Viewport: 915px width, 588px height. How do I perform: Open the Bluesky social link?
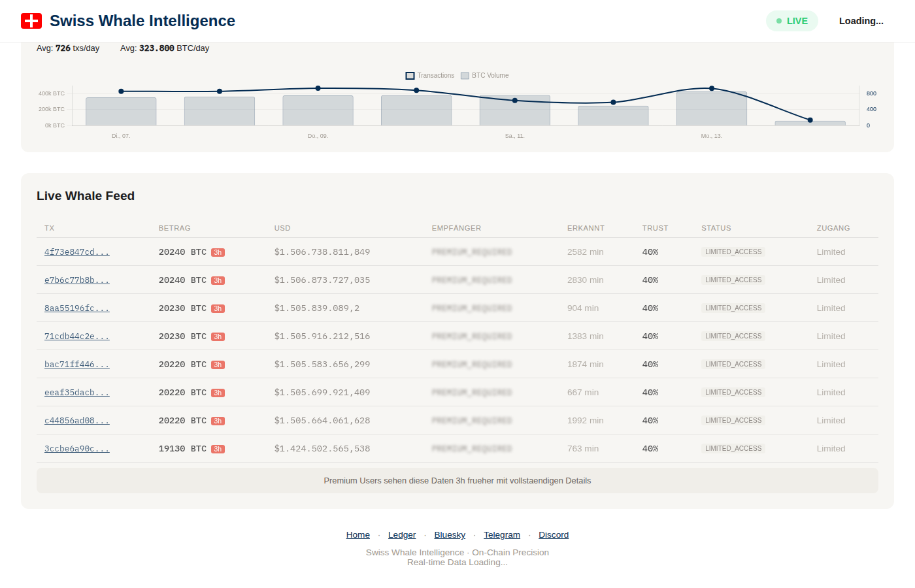[x=450, y=535]
